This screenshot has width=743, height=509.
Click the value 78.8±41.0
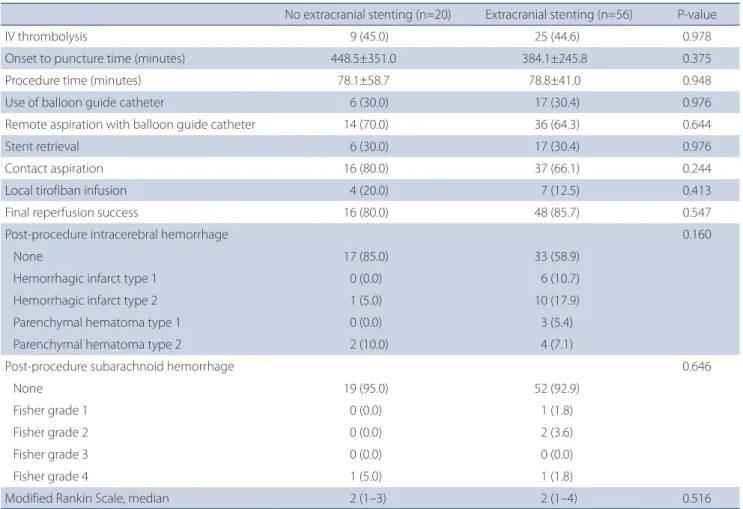pos(555,81)
